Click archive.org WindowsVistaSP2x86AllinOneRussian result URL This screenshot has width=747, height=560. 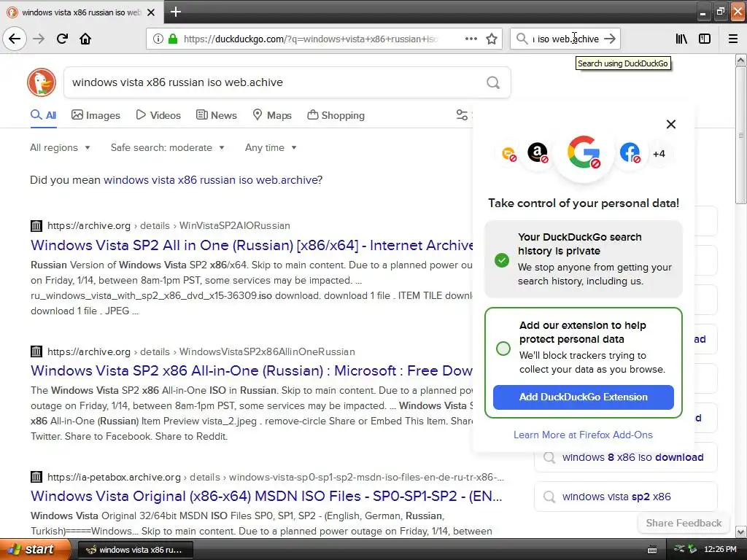pyautogui.click(x=201, y=351)
